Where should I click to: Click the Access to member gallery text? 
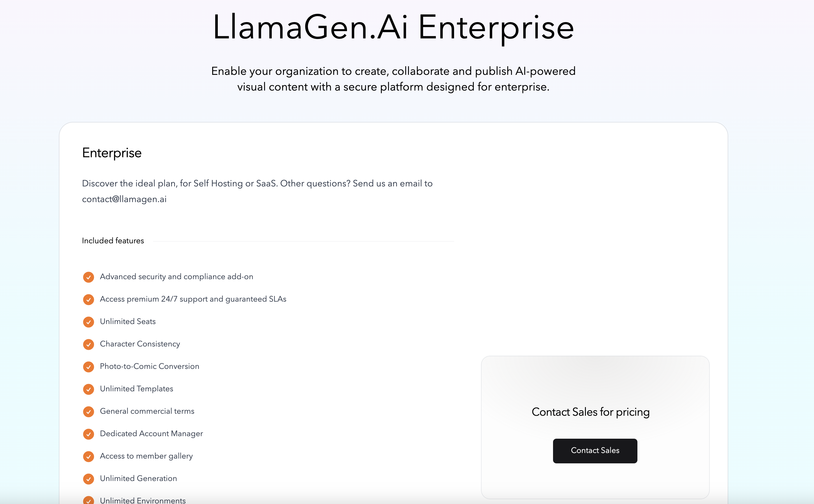tap(146, 456)
